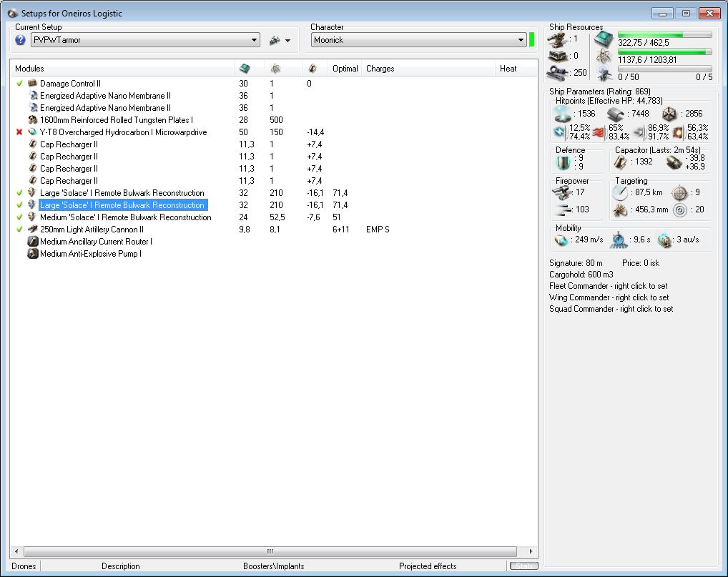Click the CPU resource icon beside 322,75

[x=604, y=39]
